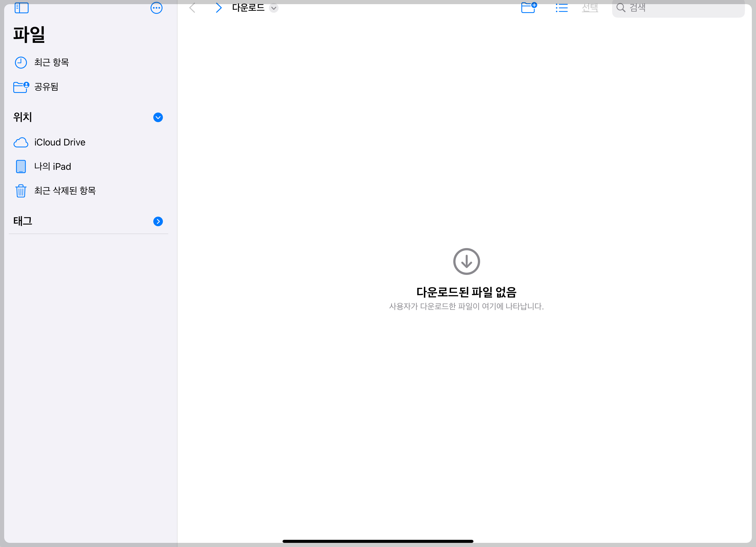Expand the 태그 section chevron

coord(158,222)
